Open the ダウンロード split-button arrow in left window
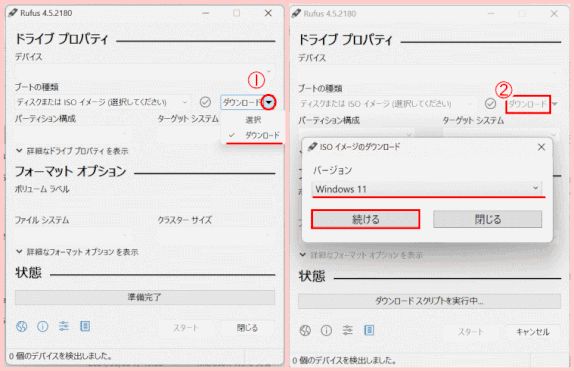The image size is (574, 371). tap(269, 103)
